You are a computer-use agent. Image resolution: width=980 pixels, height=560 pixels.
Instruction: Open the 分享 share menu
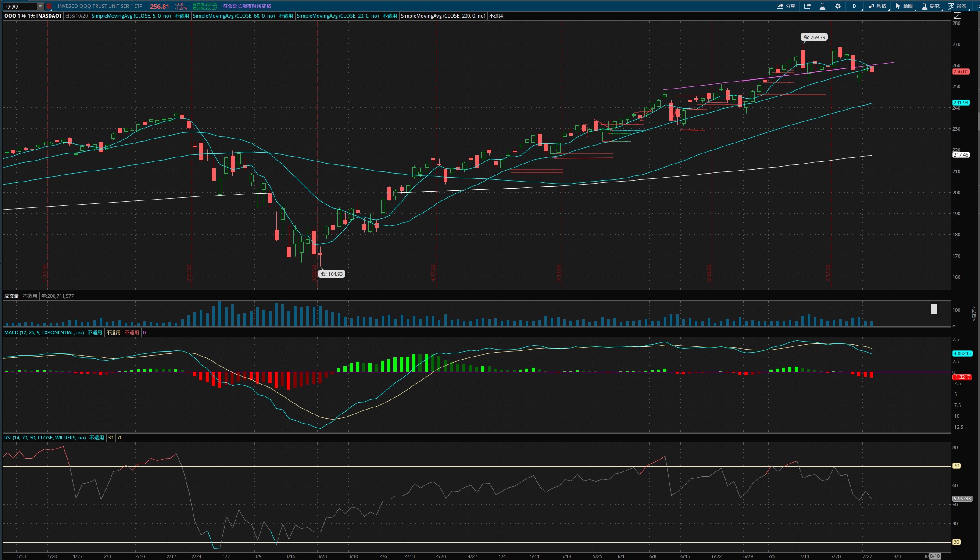point(786,6)
